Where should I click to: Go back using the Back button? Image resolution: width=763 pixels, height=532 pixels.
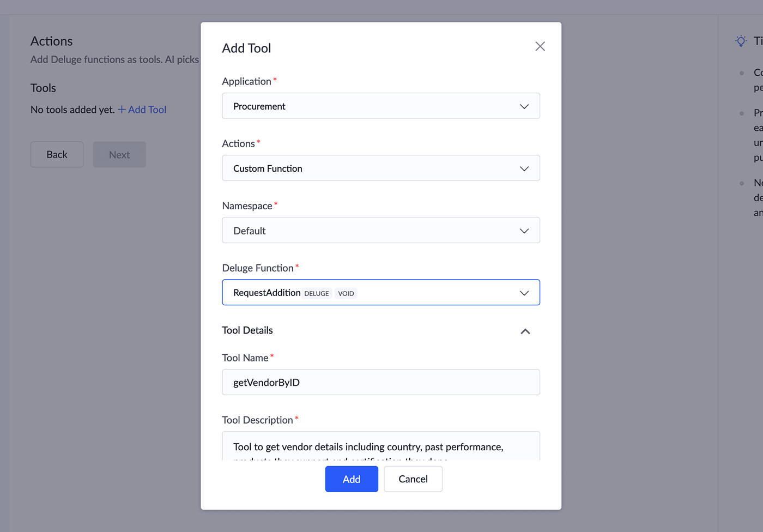click(57, 154)
